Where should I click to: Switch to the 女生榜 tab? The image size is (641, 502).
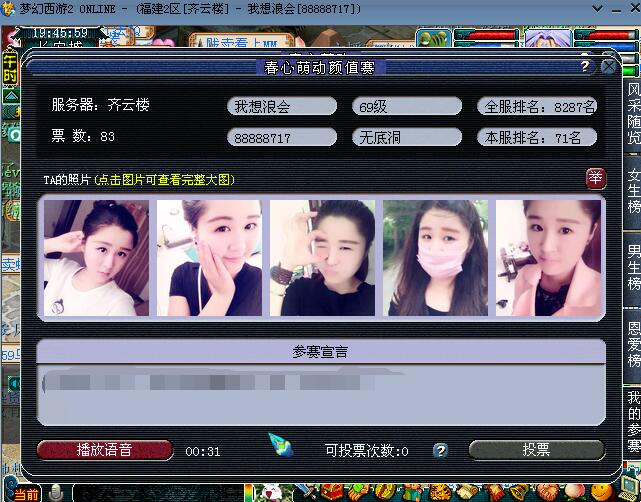coord(633,191)
